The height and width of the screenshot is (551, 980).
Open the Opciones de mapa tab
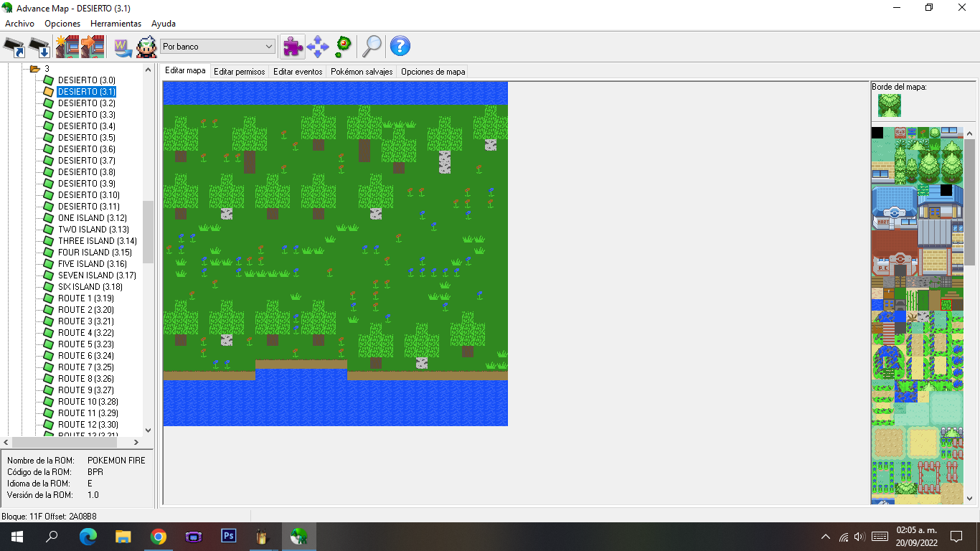[x=433, y=72]
